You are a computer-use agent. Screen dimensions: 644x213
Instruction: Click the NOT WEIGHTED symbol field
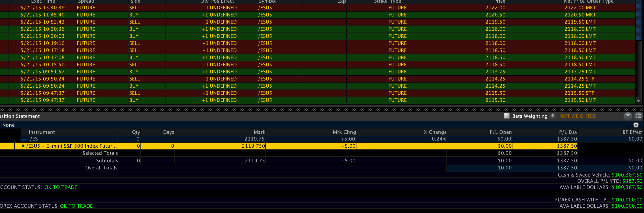[578, 116]
